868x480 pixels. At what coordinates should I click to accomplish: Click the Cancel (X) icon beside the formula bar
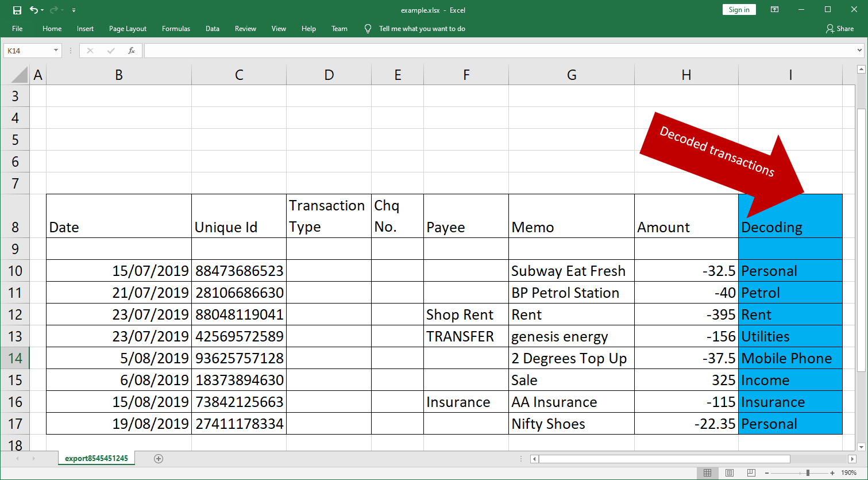pos(90,50)
